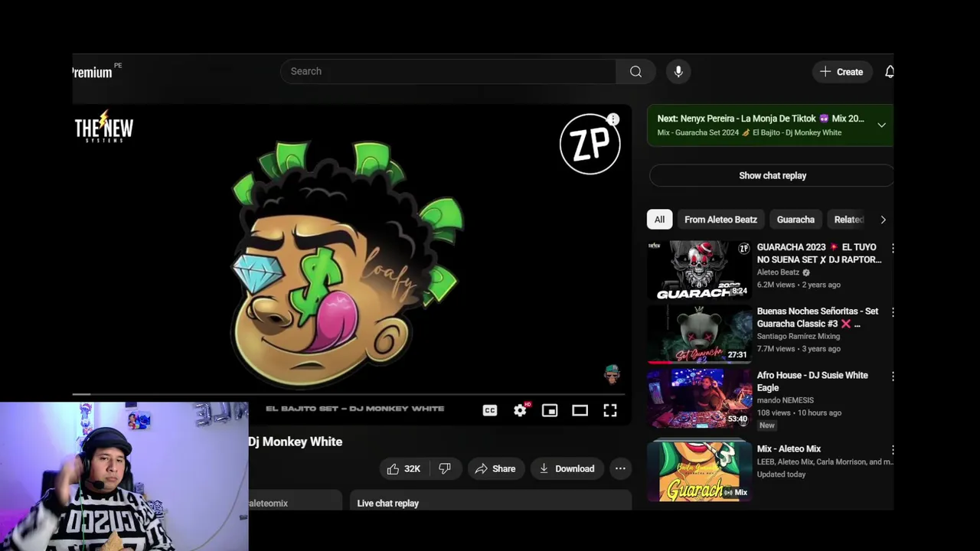Select the Related filter chip
Image resolution: width=980 pixels, height=551 pixels.
pos(848,220)
